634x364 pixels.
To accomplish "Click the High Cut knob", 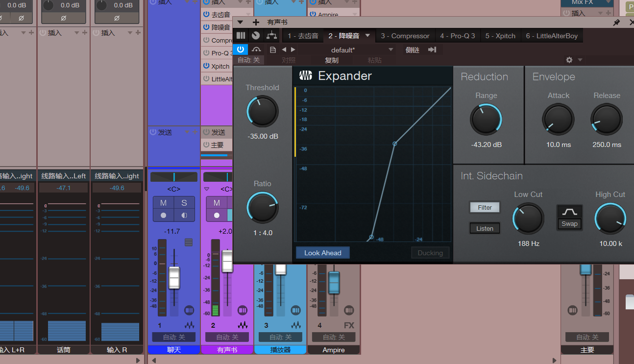I will tap(610, 218).
